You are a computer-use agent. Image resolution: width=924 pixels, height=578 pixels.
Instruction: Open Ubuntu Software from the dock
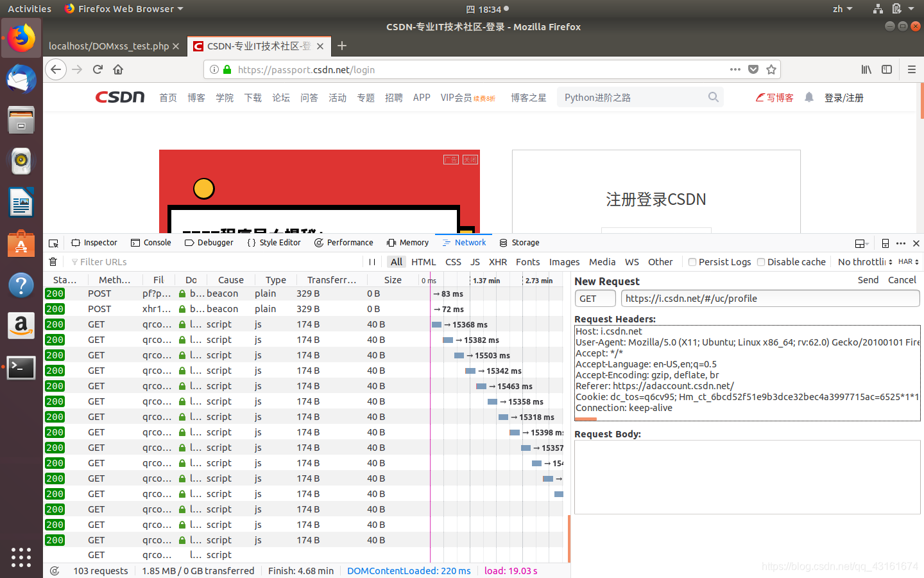(x=21, y=244)
